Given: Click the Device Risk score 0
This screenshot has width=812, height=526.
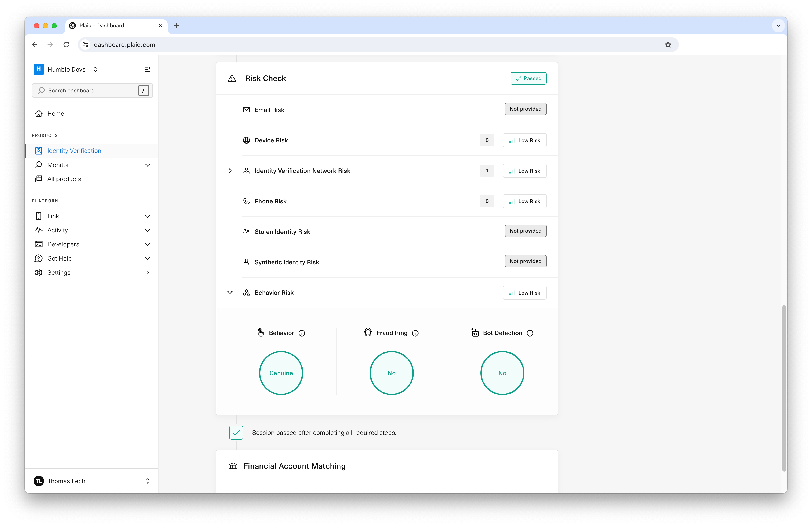Looking at the screenshot, I should click(x=487, y=140).
